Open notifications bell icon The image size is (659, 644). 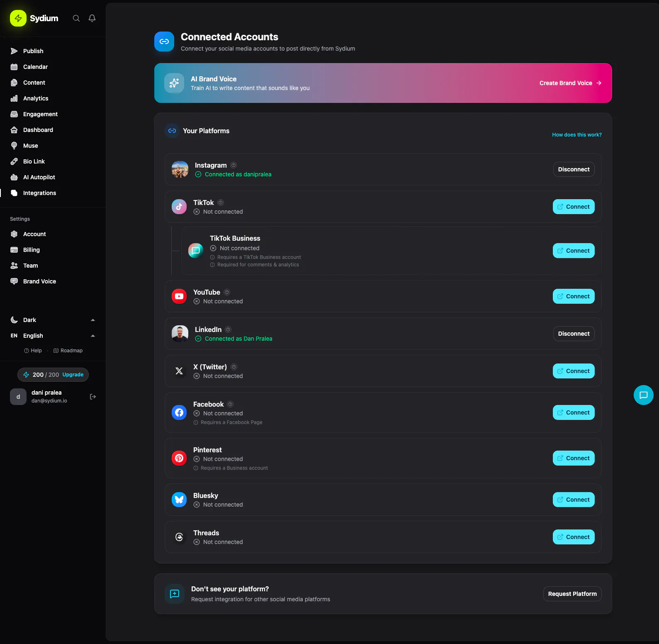point(92,18)
